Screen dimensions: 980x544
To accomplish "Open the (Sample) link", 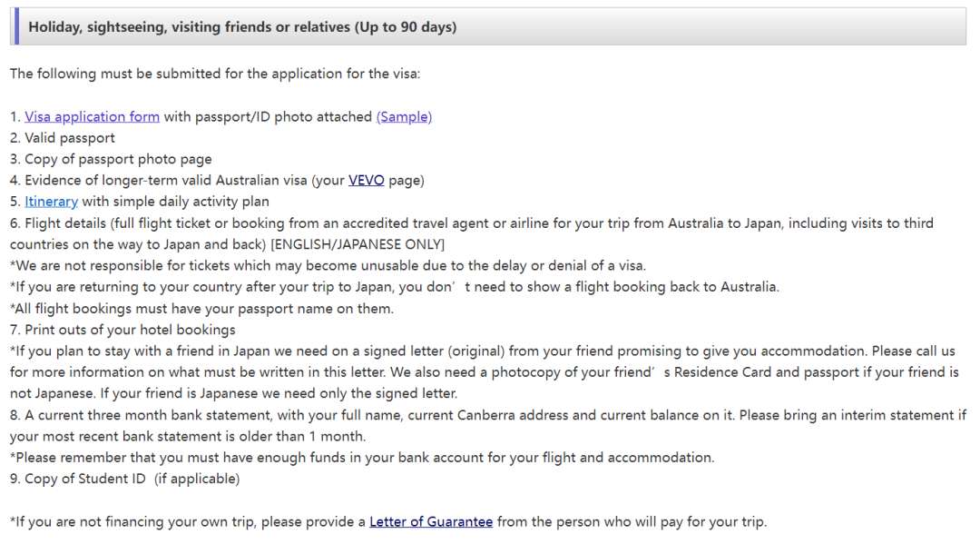I will 404,117.
